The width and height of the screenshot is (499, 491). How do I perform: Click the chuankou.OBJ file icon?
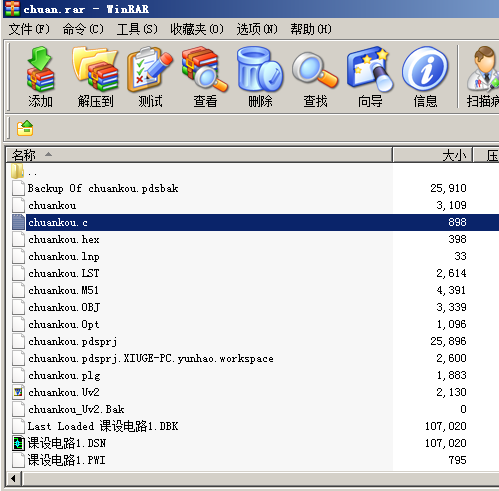(x=18, y=307)
